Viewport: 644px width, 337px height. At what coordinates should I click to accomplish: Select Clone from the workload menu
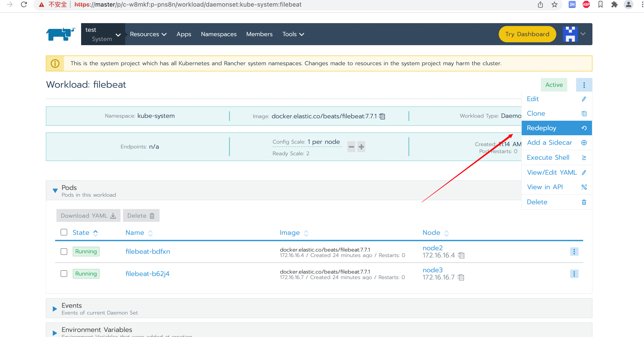click(x=557, y=113)
